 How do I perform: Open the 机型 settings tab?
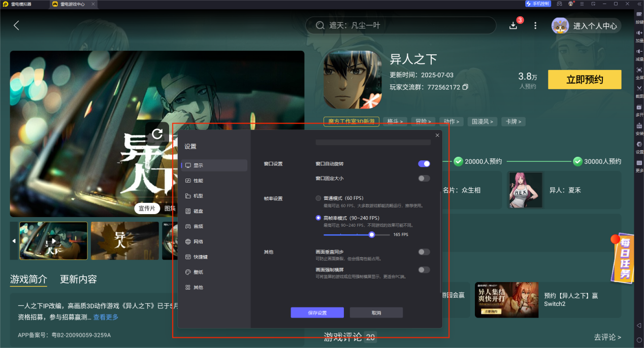214,196
